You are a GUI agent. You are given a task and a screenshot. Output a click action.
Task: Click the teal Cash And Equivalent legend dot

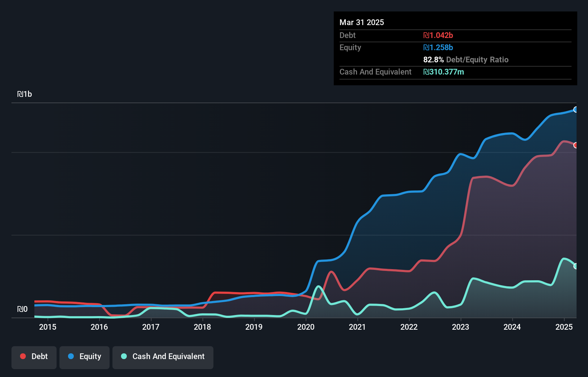(123, 356)
